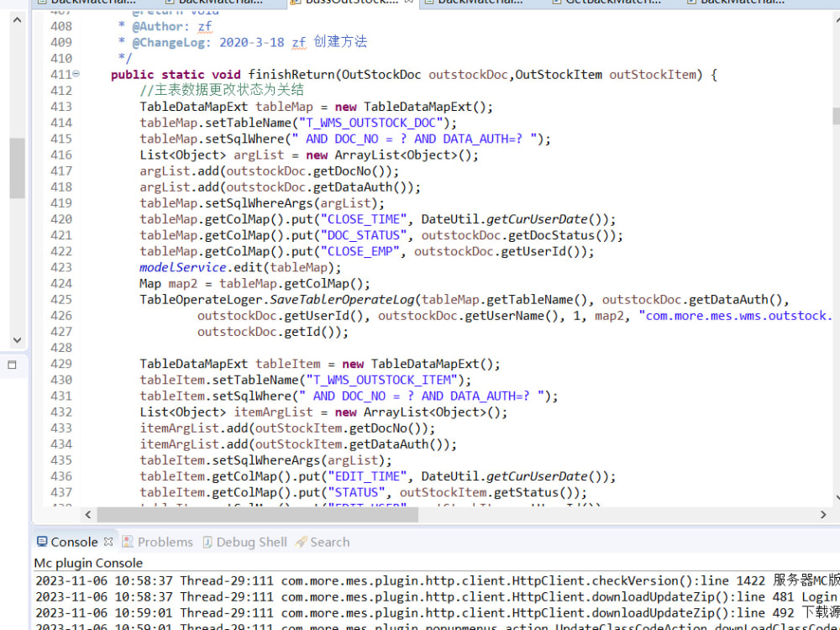Click the editor horizontal scrollbar thumb

(x=257, y=515)
